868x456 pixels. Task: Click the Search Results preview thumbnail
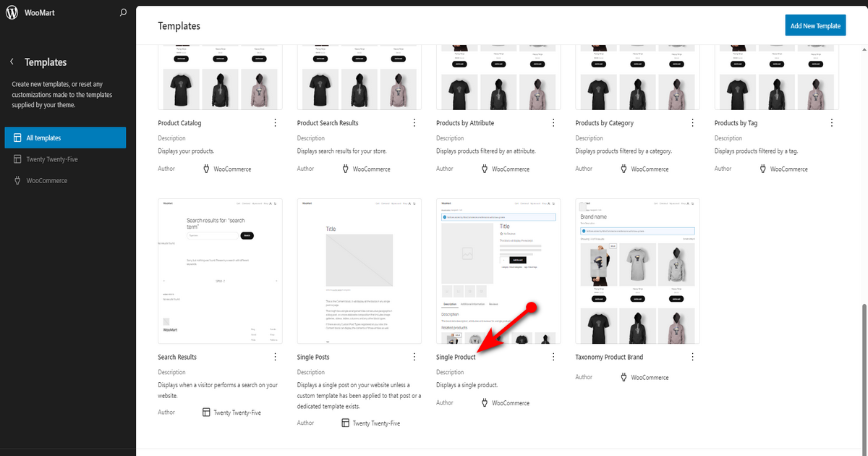pyautogui.click(x=220, y=271)
